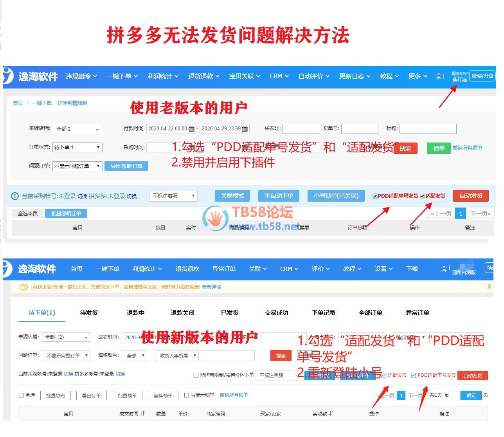Open the calendar icon beside 2020-04-29 23:59
This screenshot has width=504, height=437.
(245, 129)
